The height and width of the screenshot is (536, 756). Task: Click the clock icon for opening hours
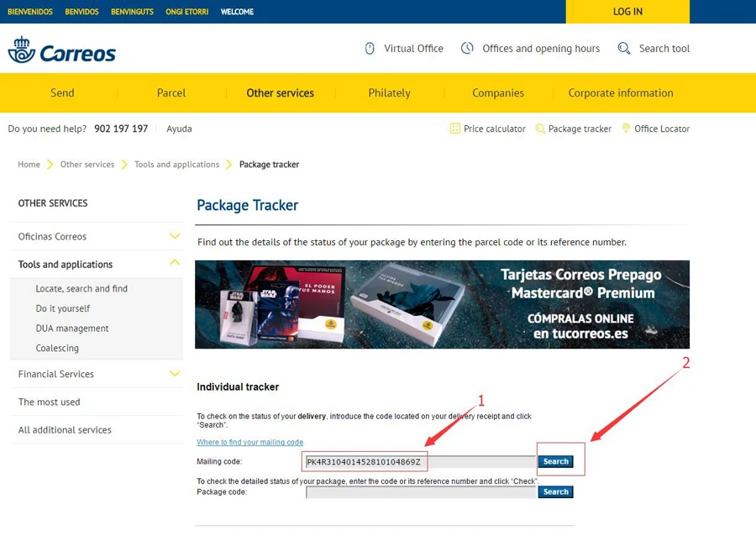click(467, 48)
